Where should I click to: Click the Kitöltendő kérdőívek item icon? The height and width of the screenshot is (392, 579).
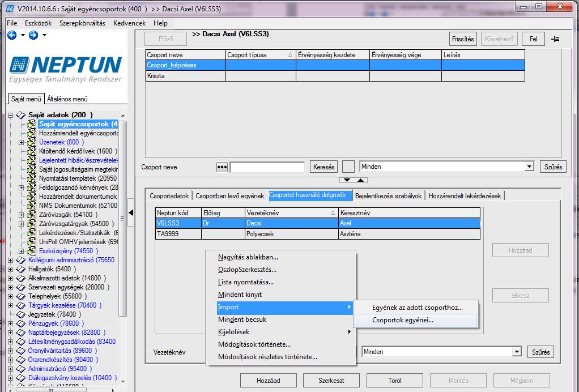click(x=32, y=151)
